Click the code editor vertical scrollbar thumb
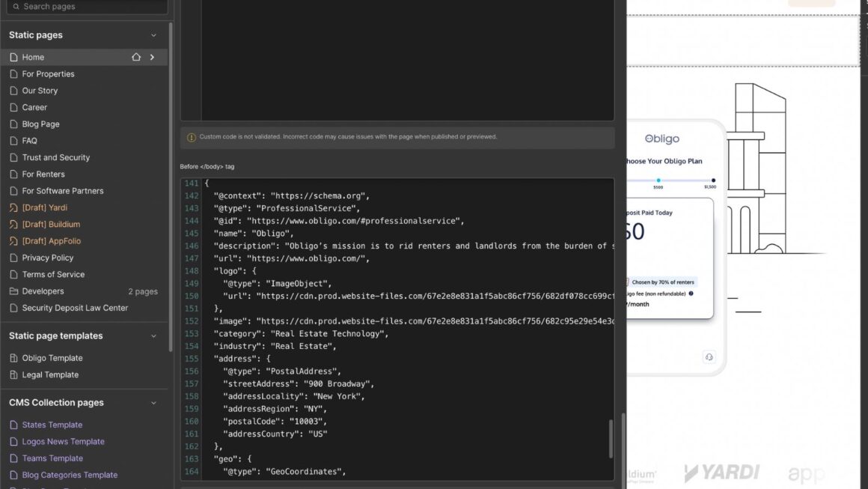 point(611,439)
